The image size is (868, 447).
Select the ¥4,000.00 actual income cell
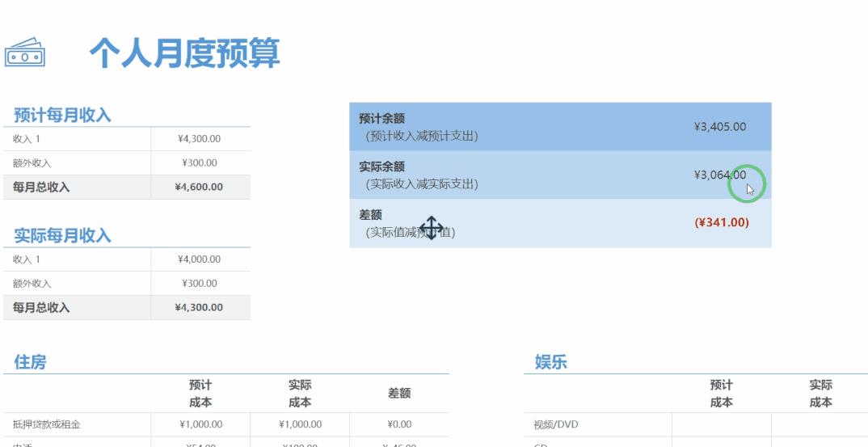pyautogui.click(x=199, y=259)
